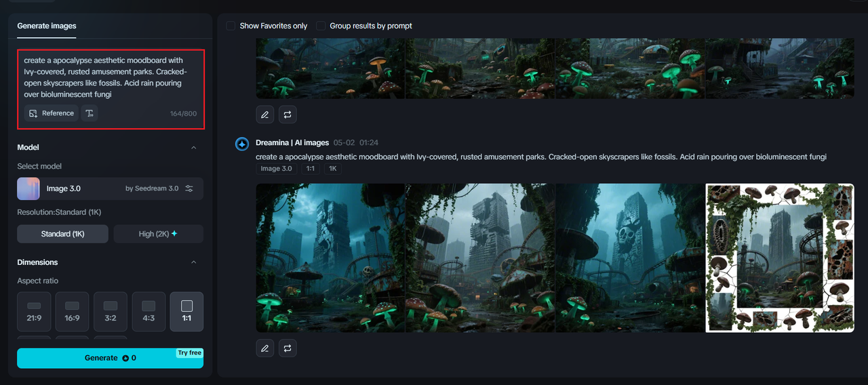Click the result prompt text description
This screenshot has width=868, height=385.
pos(541,157)
